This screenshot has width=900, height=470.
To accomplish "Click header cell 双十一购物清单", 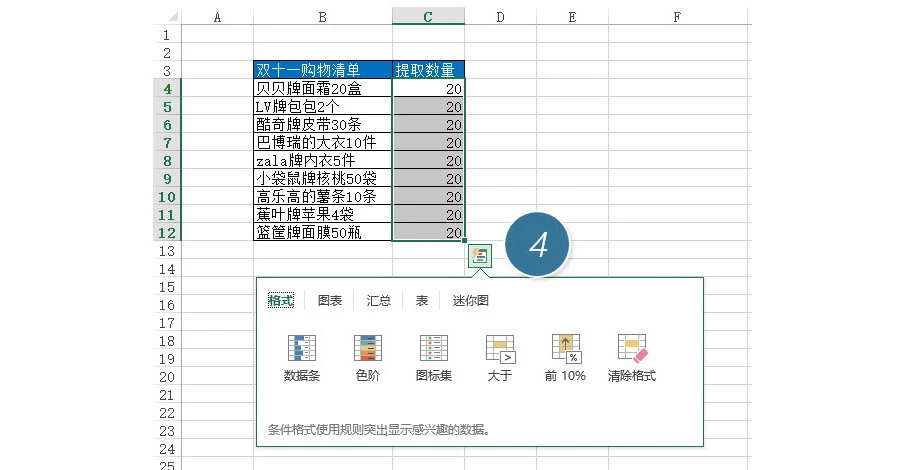I will click(x=323, y=70).
